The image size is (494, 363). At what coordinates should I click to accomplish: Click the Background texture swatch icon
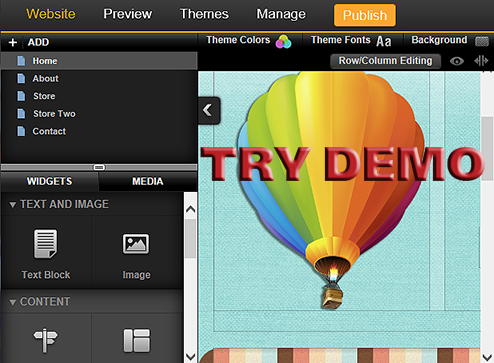pyautogui.click(x=482, y=41)
